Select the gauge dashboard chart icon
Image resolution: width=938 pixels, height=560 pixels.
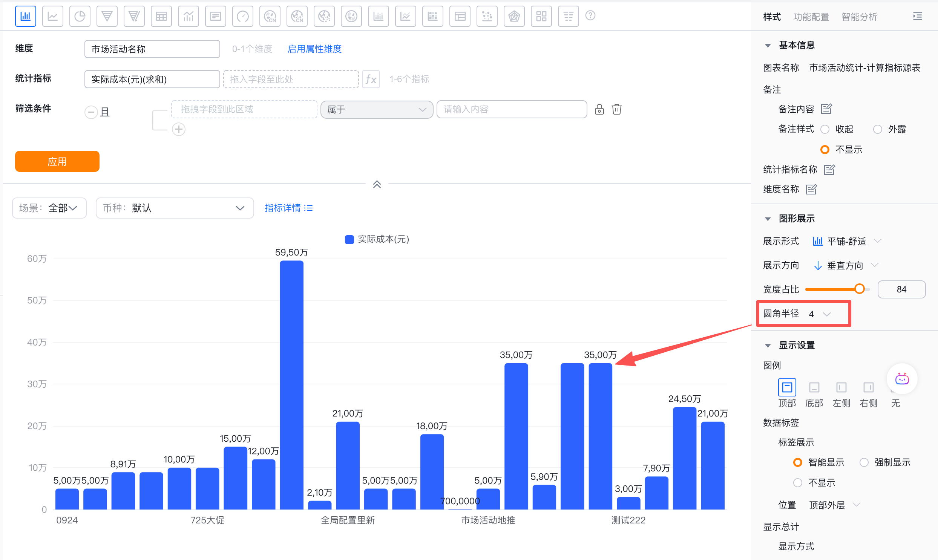[243, 16]
